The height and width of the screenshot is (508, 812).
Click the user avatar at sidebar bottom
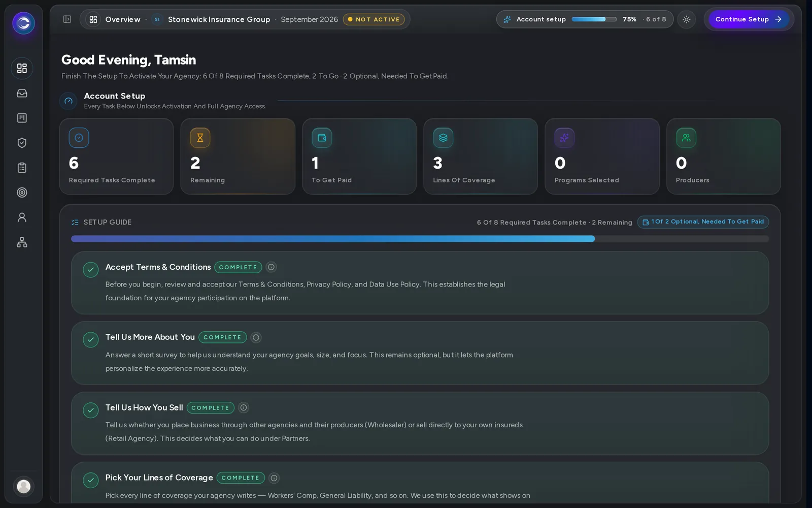pyautogui.click(x=23, y=487)
